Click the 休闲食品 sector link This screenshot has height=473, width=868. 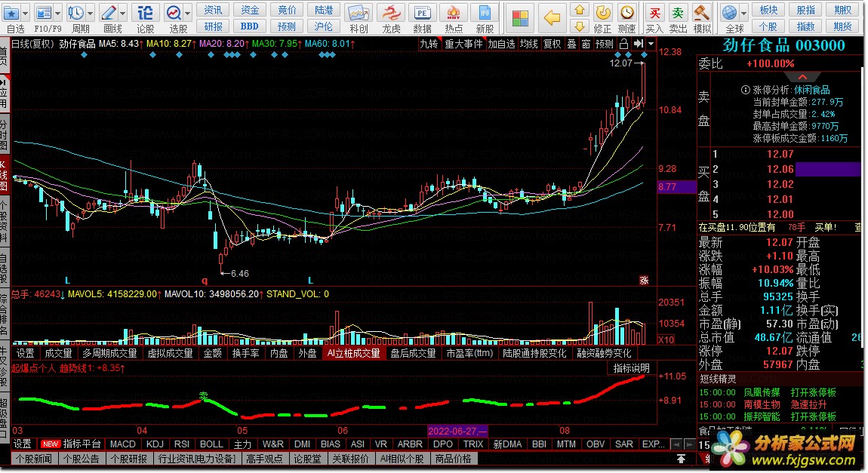click(x=811, y=91)
